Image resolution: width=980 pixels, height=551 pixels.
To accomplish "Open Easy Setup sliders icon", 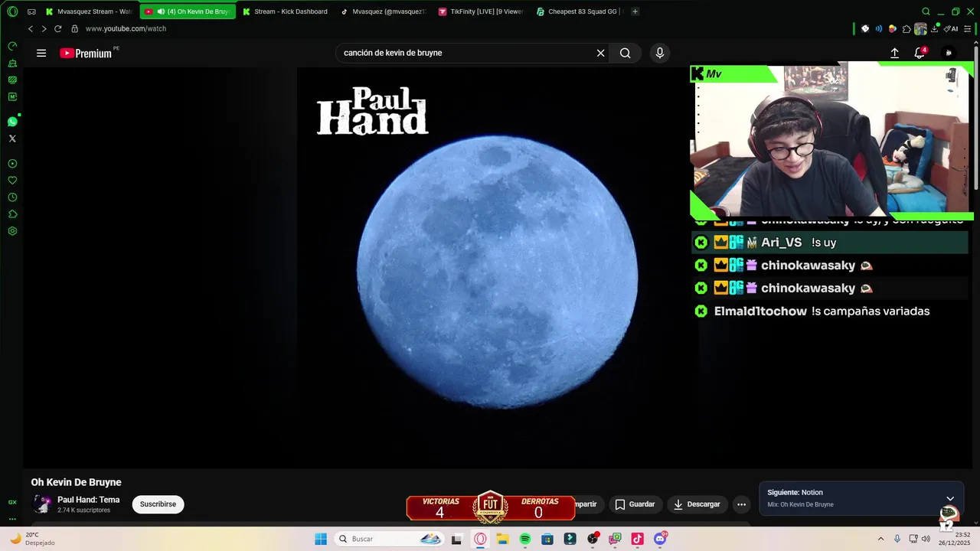I will point(968,29).
